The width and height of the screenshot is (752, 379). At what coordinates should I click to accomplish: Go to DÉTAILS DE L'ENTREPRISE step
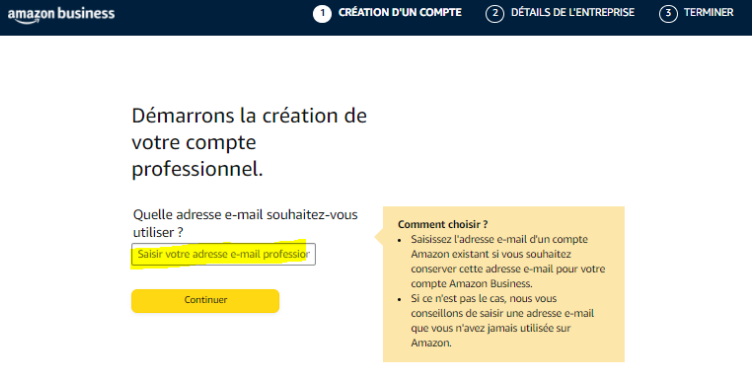(x=573, y=12)
